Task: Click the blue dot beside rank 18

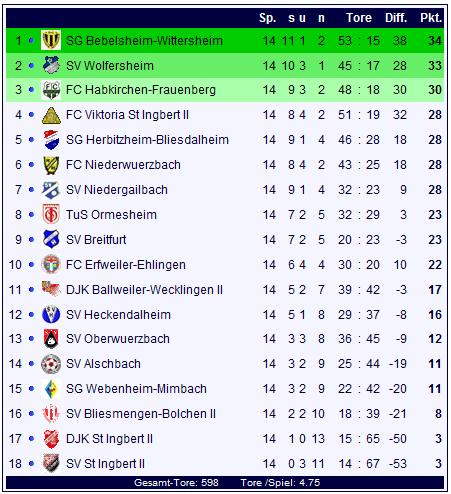Action: click(31, 463)
